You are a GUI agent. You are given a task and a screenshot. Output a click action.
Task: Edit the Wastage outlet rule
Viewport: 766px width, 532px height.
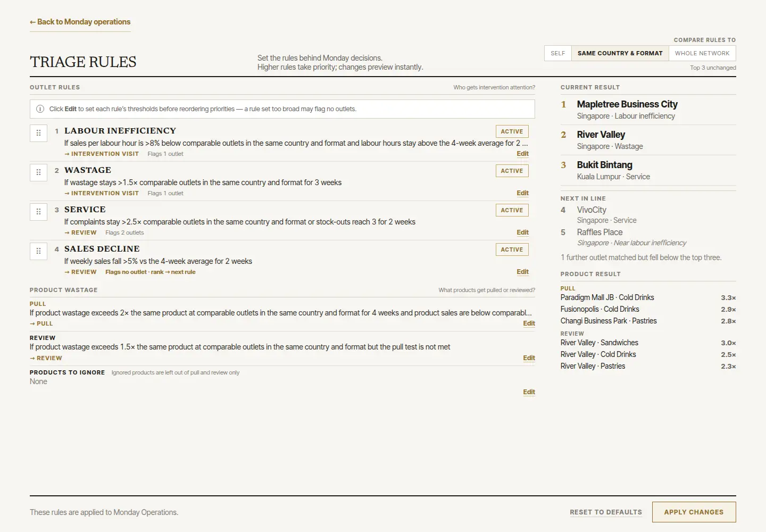point(522,193)
